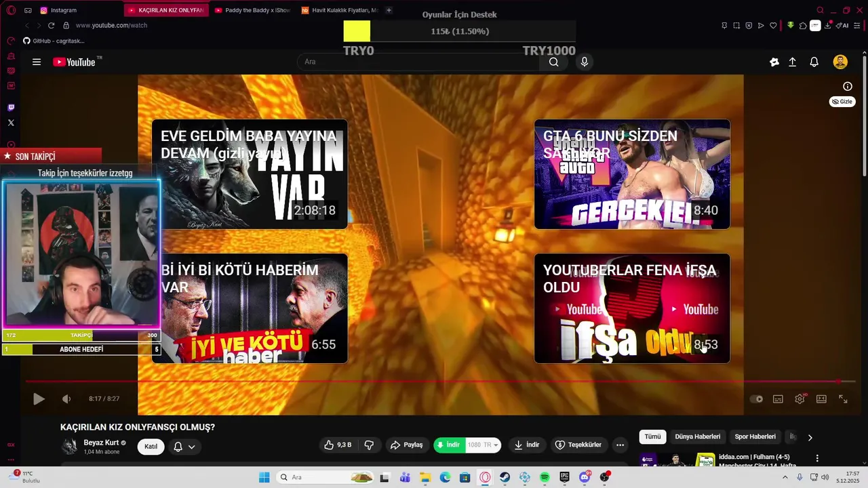This screenshot has width=868, height=488.
Task: Open YouTube notifications bell in the header
Action: [814, 62]
